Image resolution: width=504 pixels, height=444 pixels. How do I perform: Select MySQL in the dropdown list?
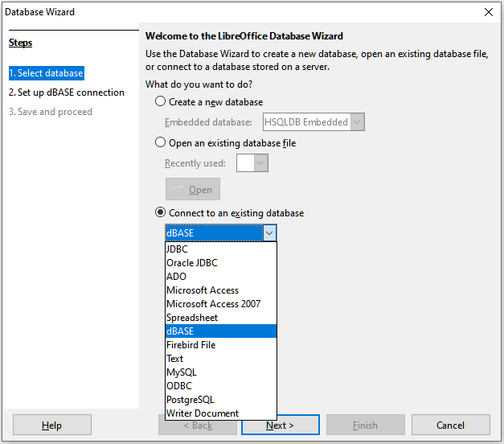coord(221,372)
